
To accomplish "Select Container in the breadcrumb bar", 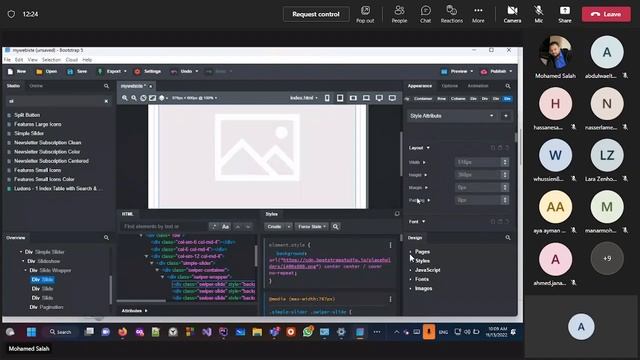I will [x=423, y=99].
